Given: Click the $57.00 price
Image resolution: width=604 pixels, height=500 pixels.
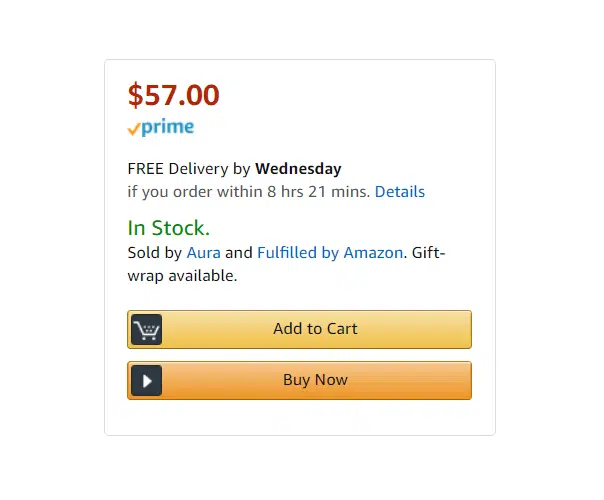Looking at the screenshot, I should coord(174,95).
